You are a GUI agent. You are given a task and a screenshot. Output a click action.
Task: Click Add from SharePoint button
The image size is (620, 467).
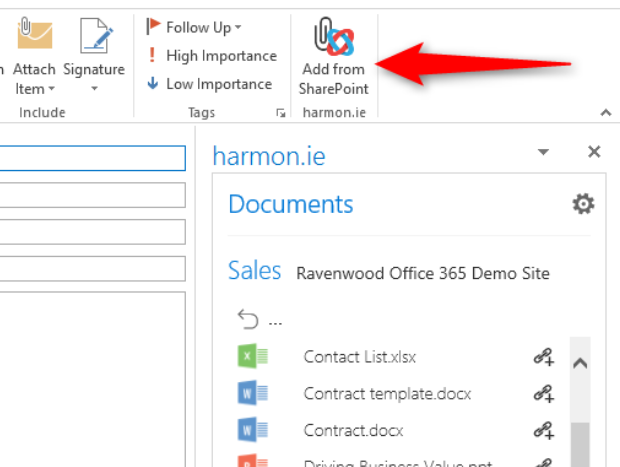click(x=333, y=58)
